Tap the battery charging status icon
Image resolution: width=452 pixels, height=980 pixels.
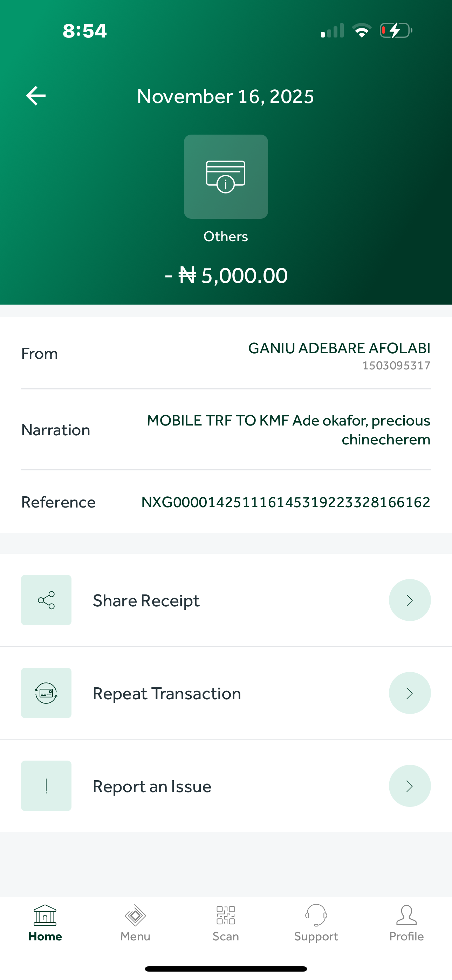(x=396, y=30)
